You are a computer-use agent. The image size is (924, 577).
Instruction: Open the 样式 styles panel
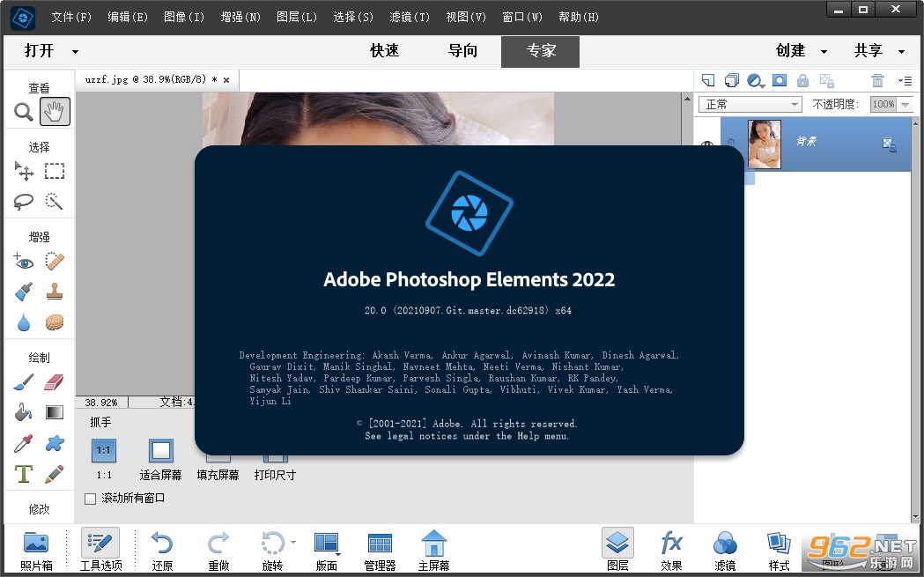click(779, 550)
